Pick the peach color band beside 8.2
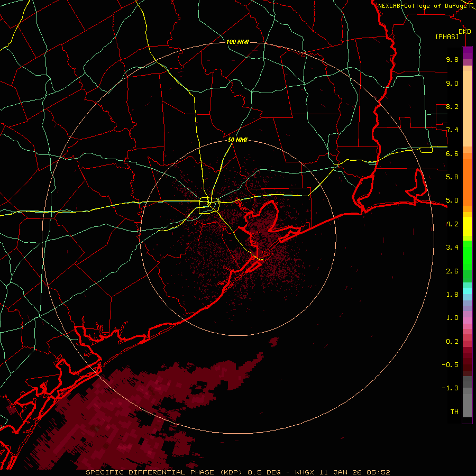Screen dimensions: 476x476 (x=467, y=109)
